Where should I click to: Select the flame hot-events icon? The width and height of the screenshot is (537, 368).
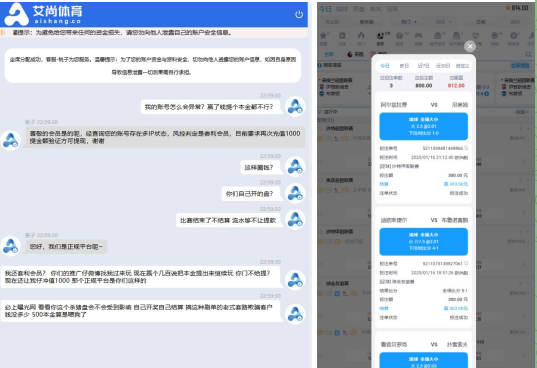pos(361,36)
